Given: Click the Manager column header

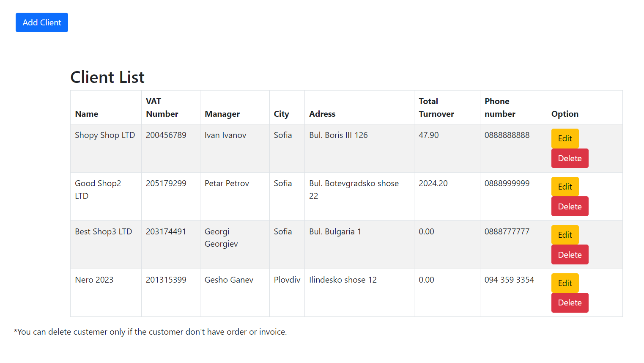Looking at the screenshot, I should tap(222, 114).
